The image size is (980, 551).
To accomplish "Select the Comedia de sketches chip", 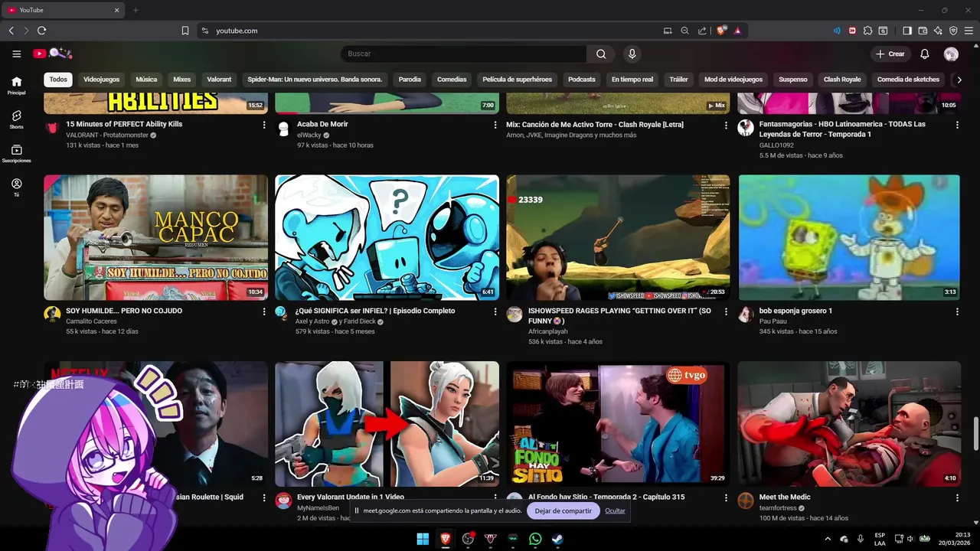I will point(908,79).
